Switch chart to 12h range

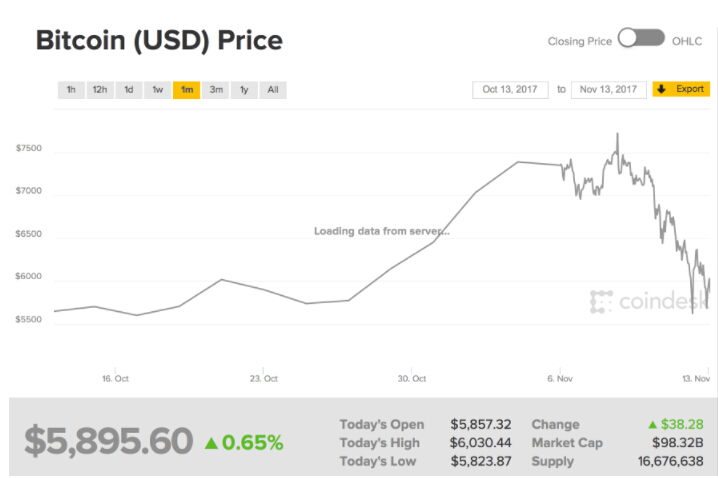pos(100,90)
